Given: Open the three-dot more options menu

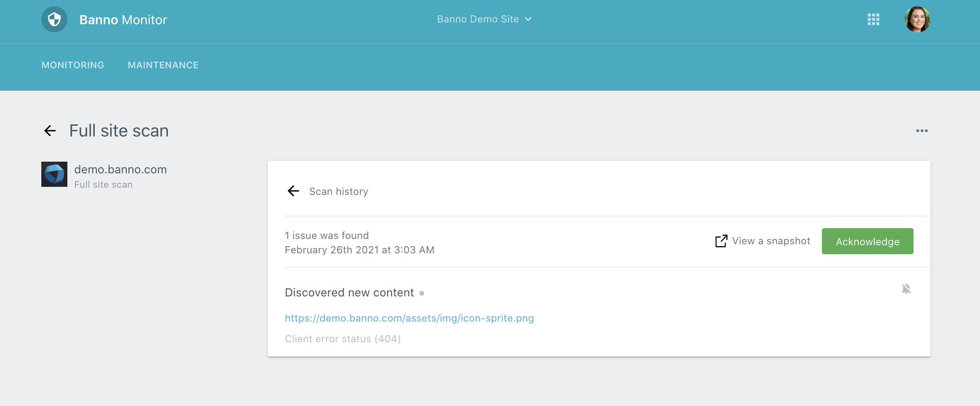Looking at the screenshot, I should pyautogui.click(x=922, y=131).
